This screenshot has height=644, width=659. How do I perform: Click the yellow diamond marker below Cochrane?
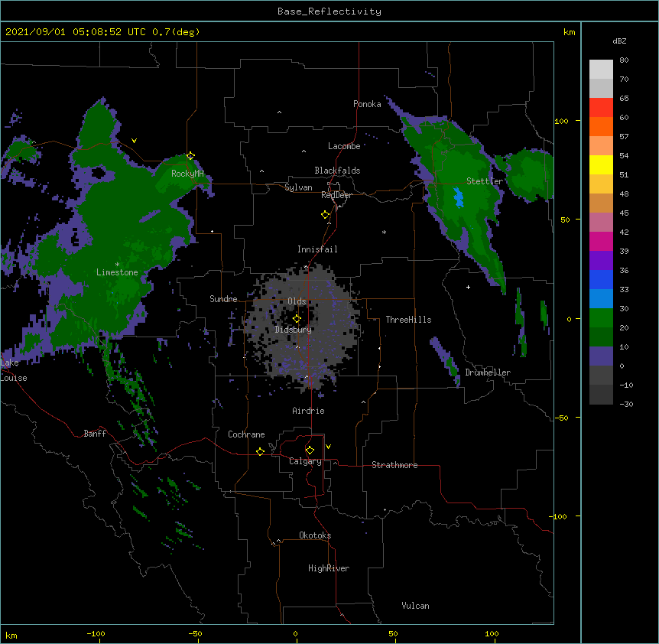click(x=260, y=451)
